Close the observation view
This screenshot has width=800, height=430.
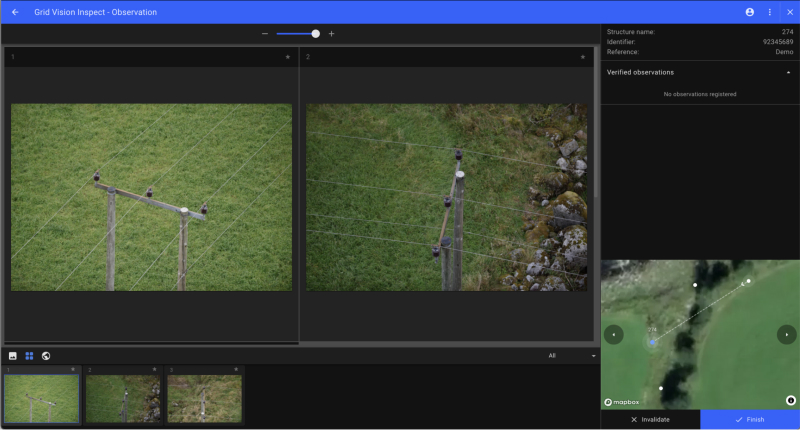point(790,12)
